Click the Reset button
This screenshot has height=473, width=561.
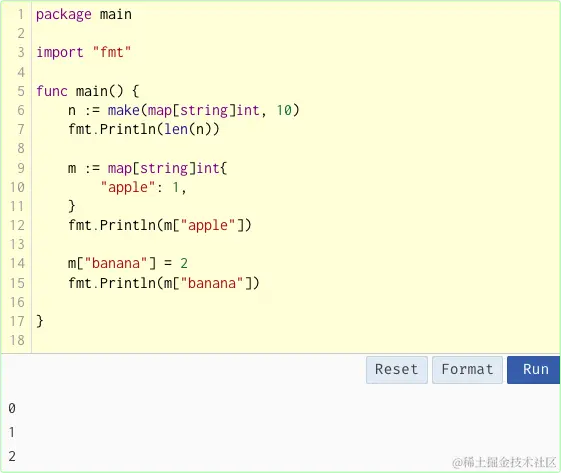click(x=396, y=370)
